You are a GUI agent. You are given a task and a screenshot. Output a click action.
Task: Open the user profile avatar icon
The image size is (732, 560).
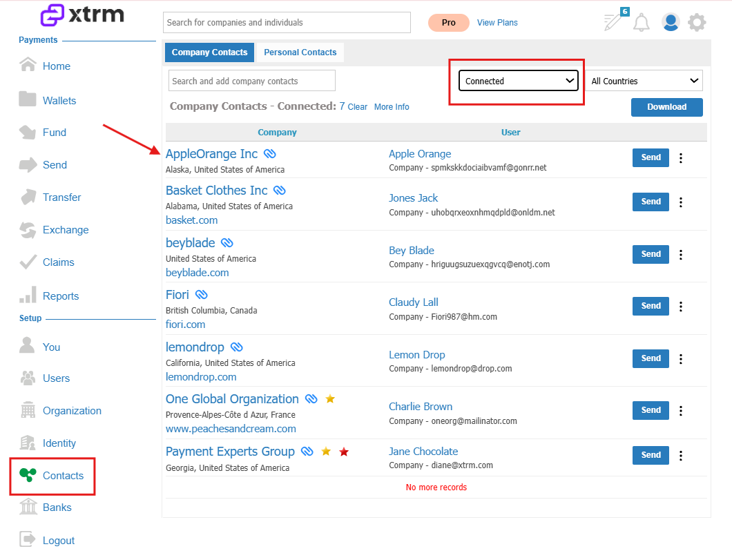(x=671, y=22)
